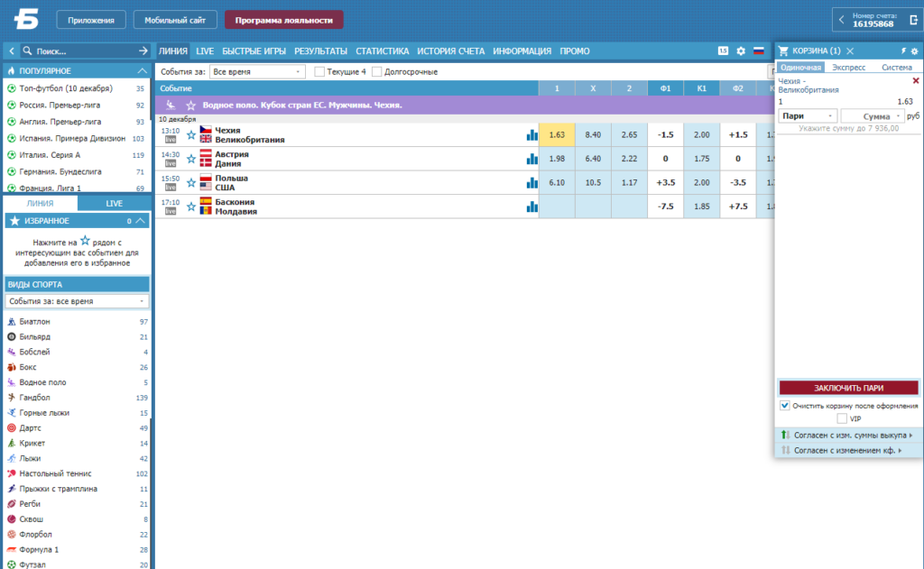
Task: Click the Регби sport icon
Action: (11, 503)
